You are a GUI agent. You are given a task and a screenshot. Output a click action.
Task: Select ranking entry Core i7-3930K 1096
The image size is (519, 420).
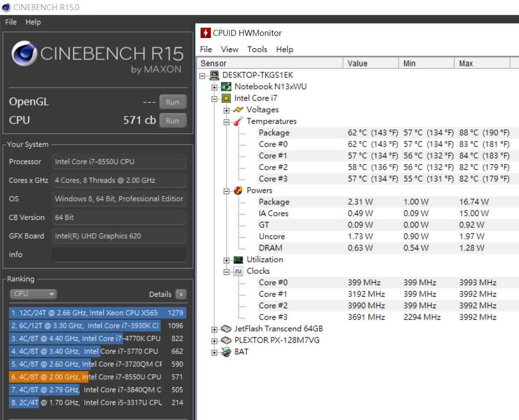(98, 326)
